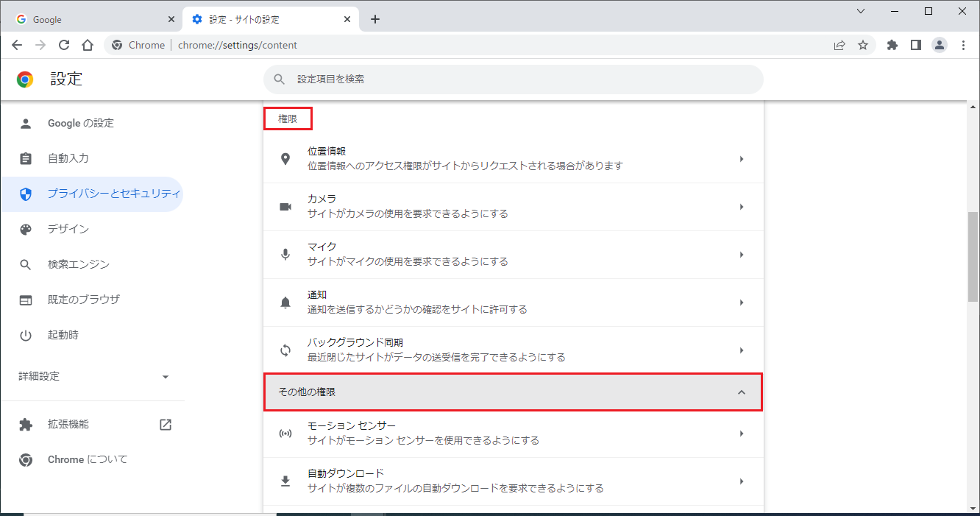Screen dimensions: 980x516
Task: Click the home icon in toolbar
Action: [88, 45]
